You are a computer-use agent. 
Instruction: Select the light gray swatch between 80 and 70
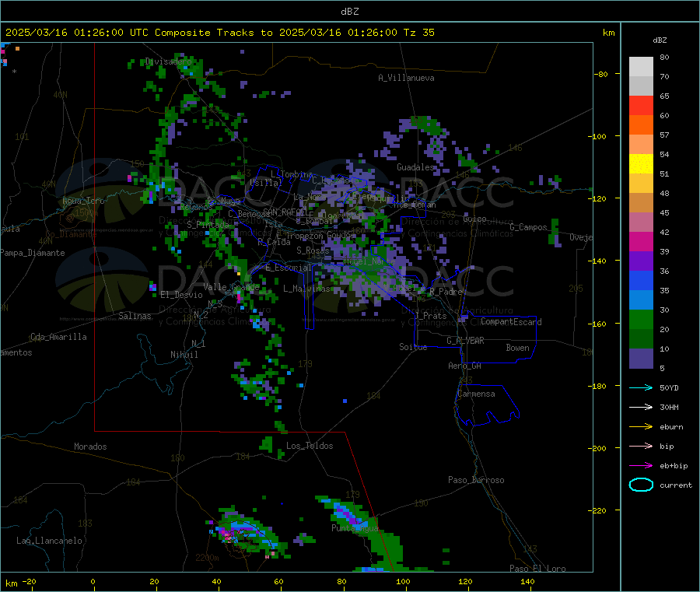pos(641,67)
